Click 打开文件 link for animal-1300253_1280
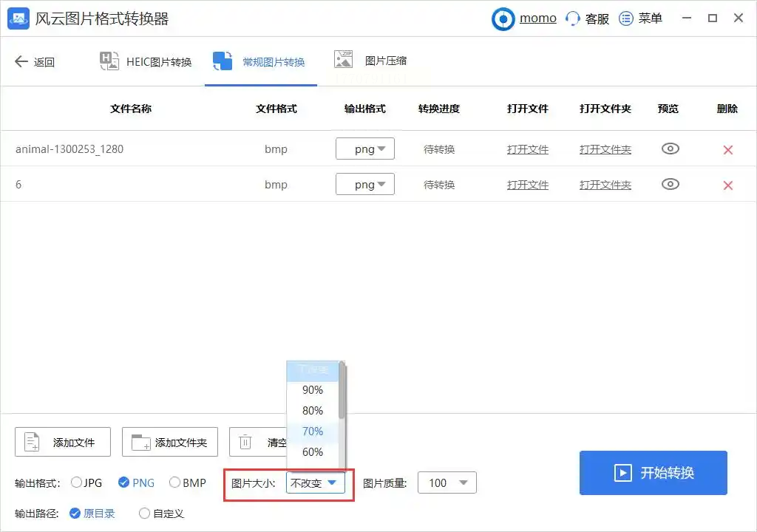This screenshot has width=757, height=532. [x=528, y=149]
